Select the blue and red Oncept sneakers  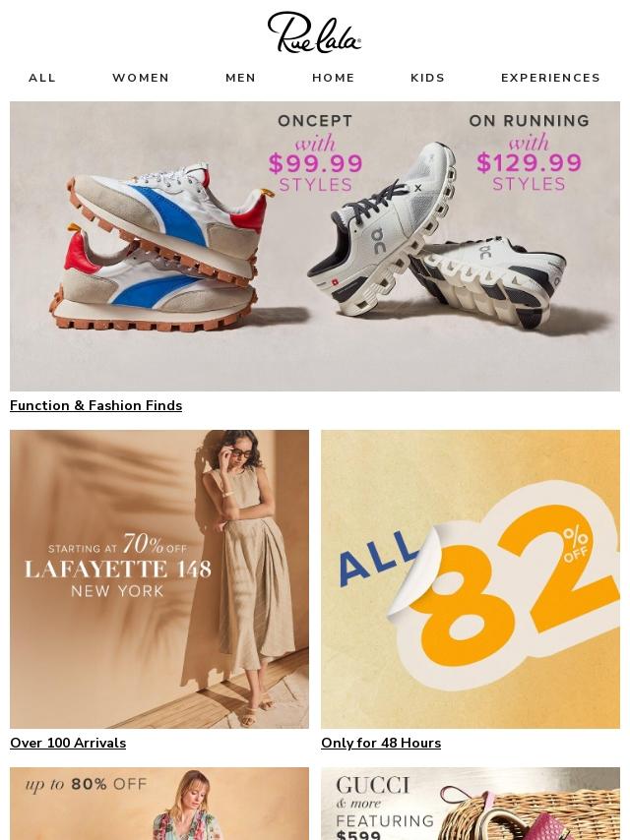coord(160,248)
